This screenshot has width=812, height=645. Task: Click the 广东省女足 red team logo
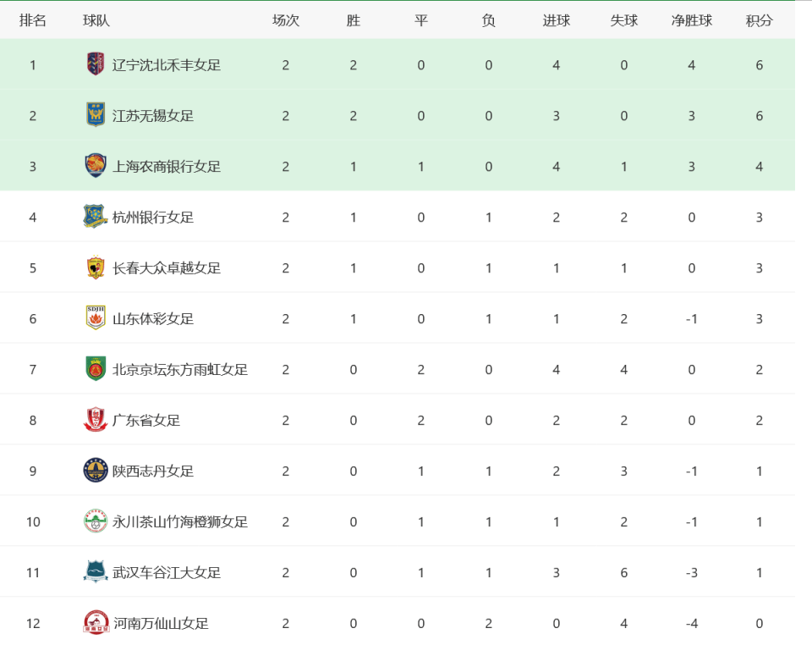click(96, 420)
